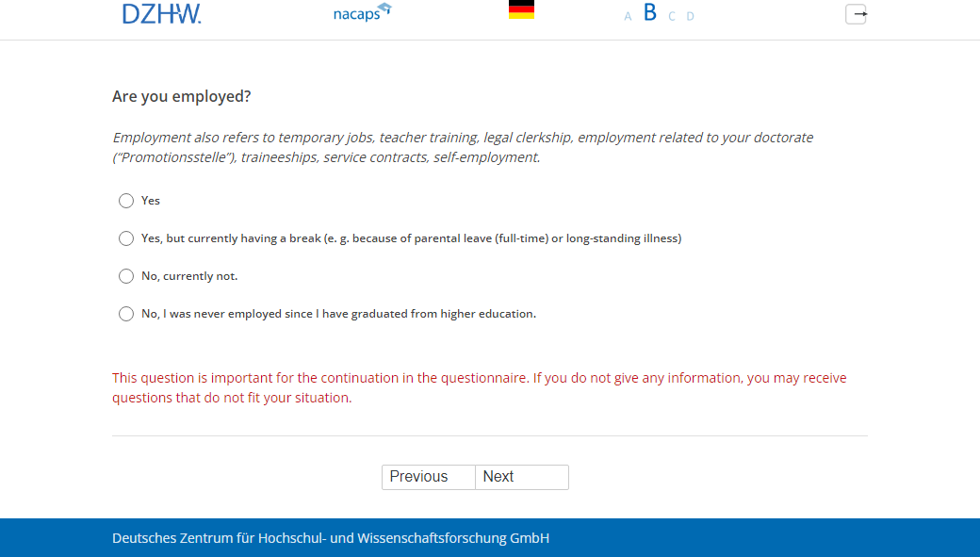Viewport: 980px width, 557px height.
Task: Select radio circle for 'No, I was never employed'
Action: click(126, 314)
